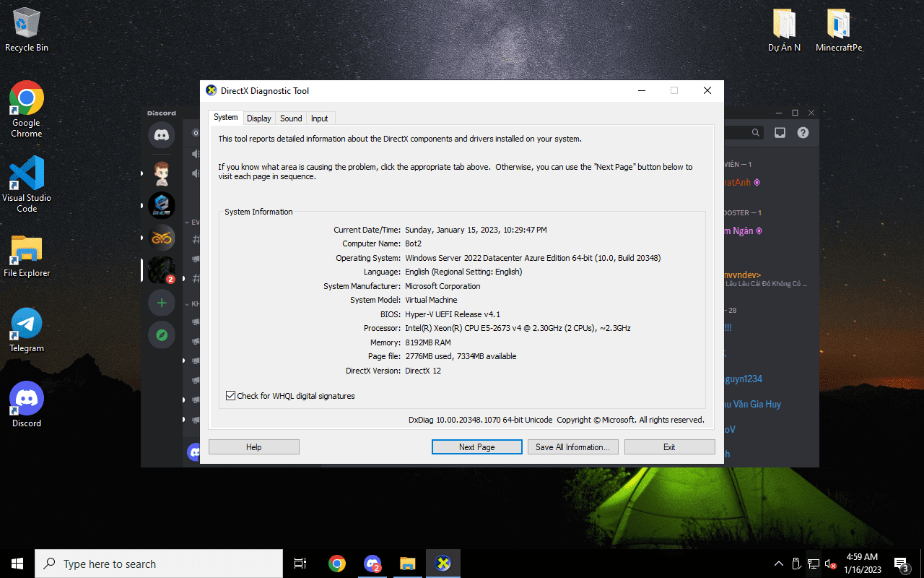Click the search magnifier in Discord
Screen dimensions: 924x578
[x=756, y=133]
